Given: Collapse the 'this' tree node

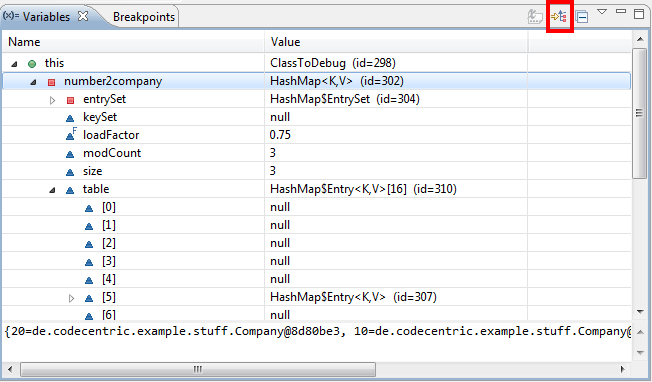Looking at the screenshot, I should [14, 64].
